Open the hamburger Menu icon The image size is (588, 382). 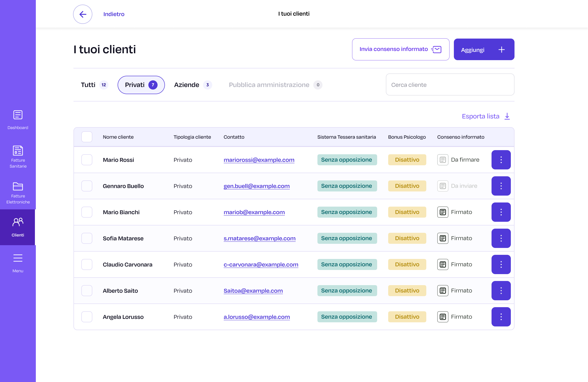18,258
